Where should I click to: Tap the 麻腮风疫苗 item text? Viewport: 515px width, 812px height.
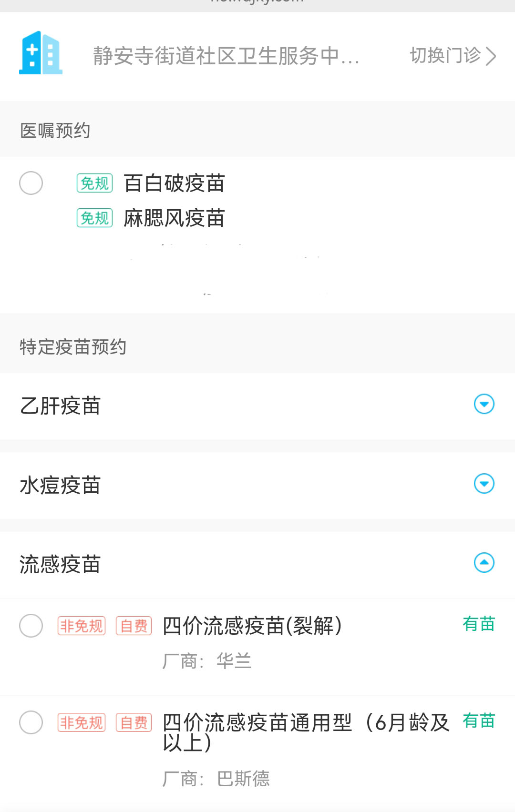click(x=174, y=218)
